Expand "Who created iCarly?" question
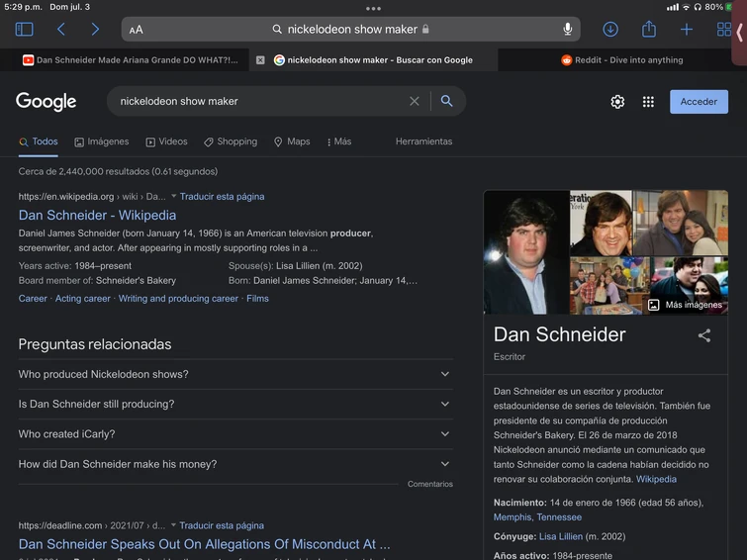Viewport: 747px width, 560px height. coord(235,434)
